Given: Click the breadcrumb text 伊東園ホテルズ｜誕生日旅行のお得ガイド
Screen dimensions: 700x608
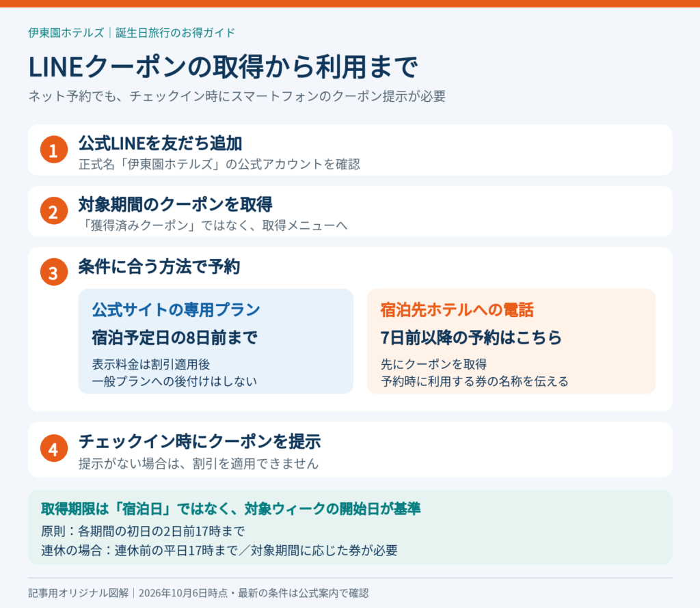Looking at the screenshot, I should tap(131, 33).
